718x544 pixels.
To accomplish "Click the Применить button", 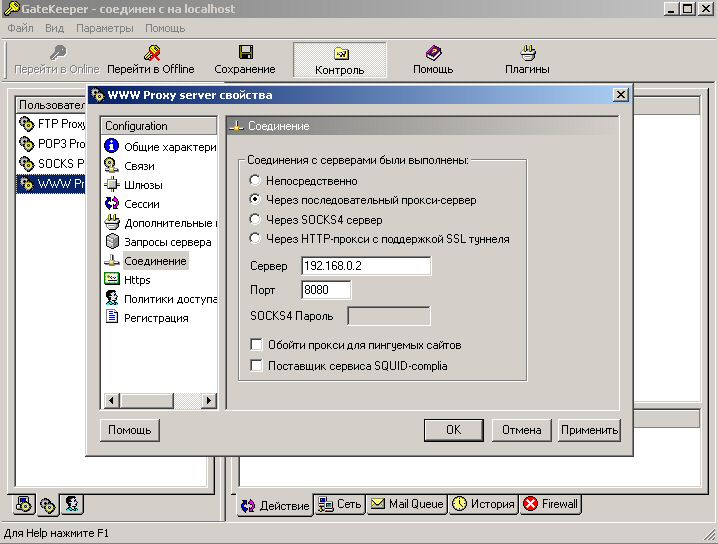I will click(x=589, y=430).
